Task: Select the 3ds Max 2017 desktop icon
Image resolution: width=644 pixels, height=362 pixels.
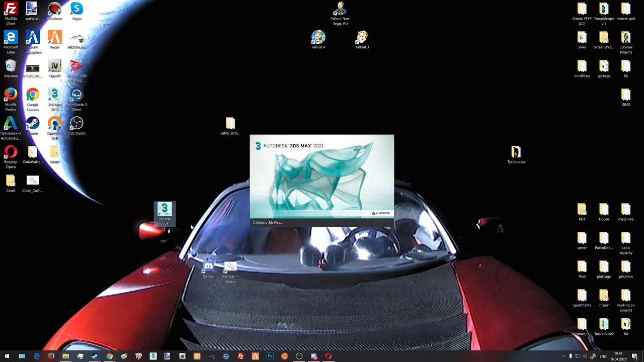Action: tap(55, 100)
